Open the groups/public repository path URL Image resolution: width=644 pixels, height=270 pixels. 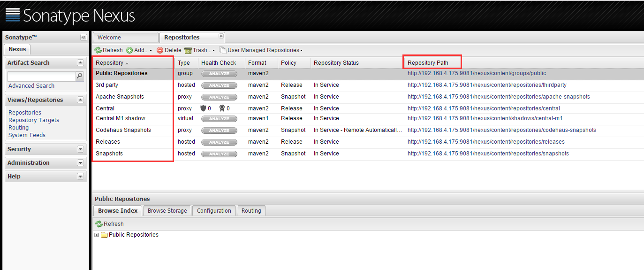[477, 74]
